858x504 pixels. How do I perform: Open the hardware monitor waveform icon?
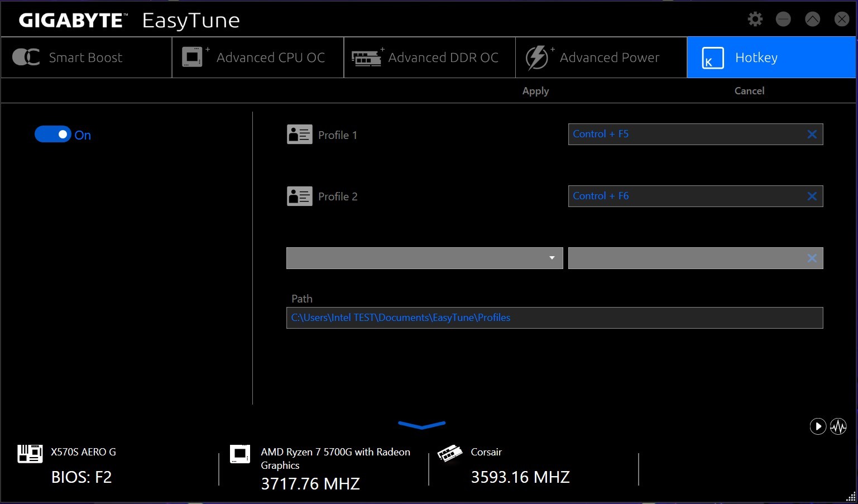pyautogui.click(x=838, y=426)
